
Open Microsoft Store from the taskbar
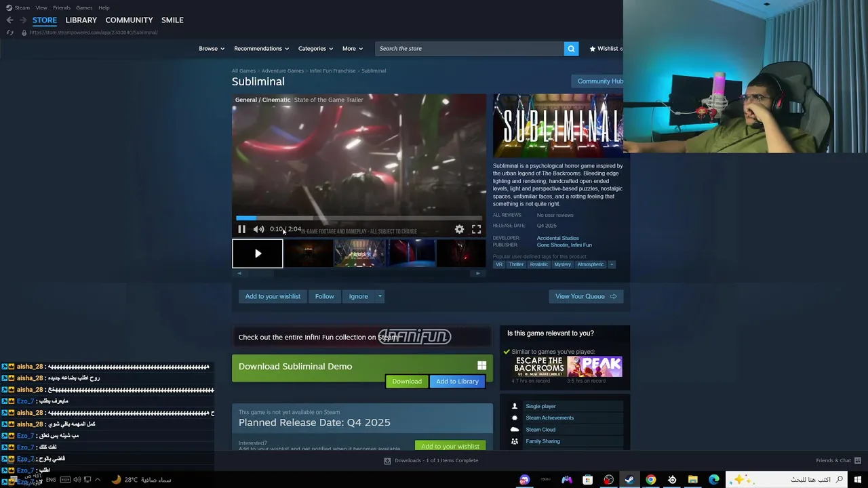click(x=588, y=480)
